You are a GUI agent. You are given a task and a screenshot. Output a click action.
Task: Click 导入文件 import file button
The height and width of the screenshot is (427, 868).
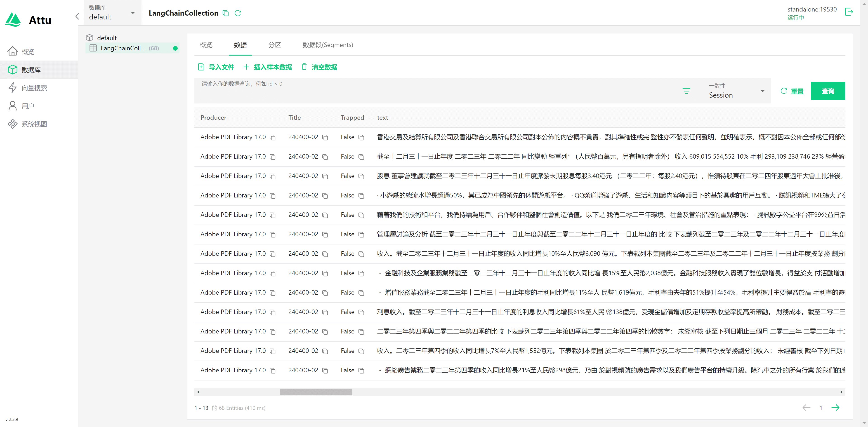pos(216,67)
